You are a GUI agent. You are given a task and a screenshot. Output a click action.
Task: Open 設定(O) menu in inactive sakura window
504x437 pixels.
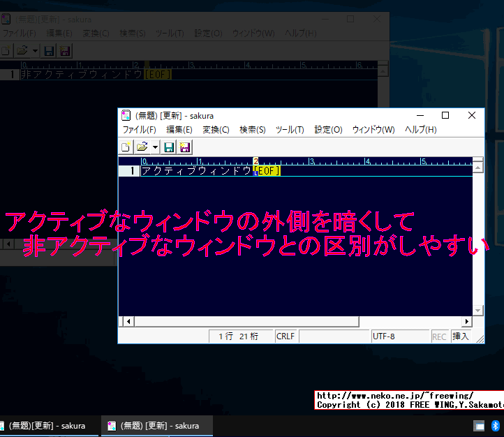[208, 33]
